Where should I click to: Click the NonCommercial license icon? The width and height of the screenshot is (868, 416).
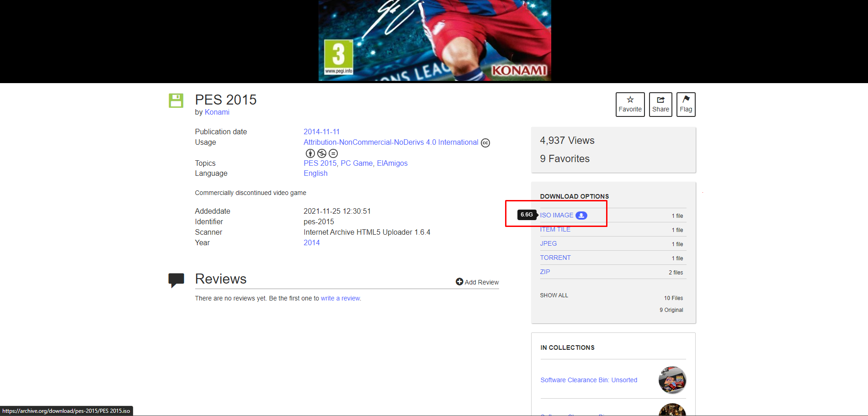[322, 153]
